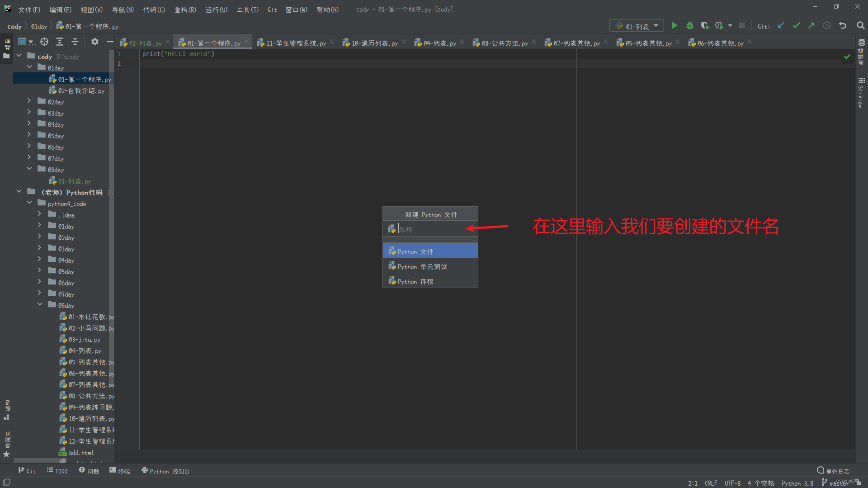Open the 重构(R) menu

coord(185,9)
